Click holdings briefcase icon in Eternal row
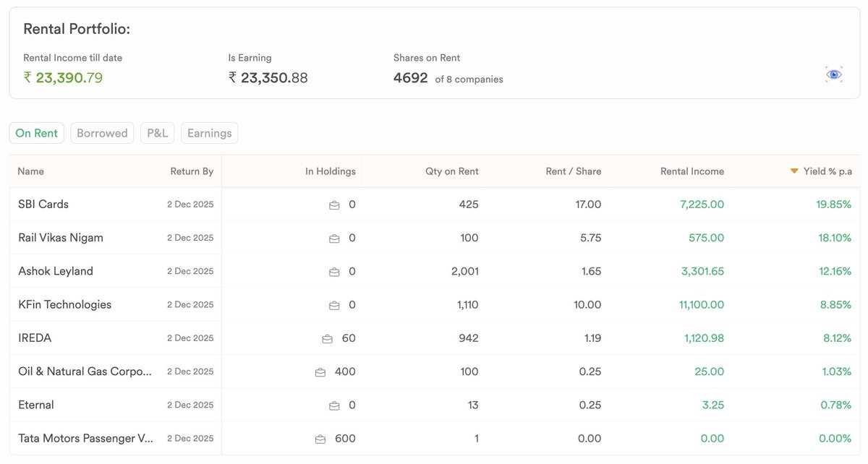This screenshot has height=464, width=868. (334, 405)
